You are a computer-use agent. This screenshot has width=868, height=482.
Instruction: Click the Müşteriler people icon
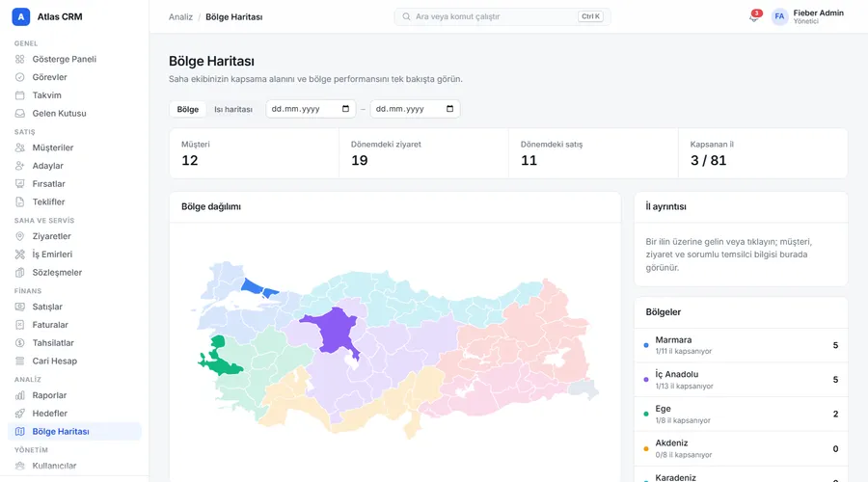coord(20,147)
